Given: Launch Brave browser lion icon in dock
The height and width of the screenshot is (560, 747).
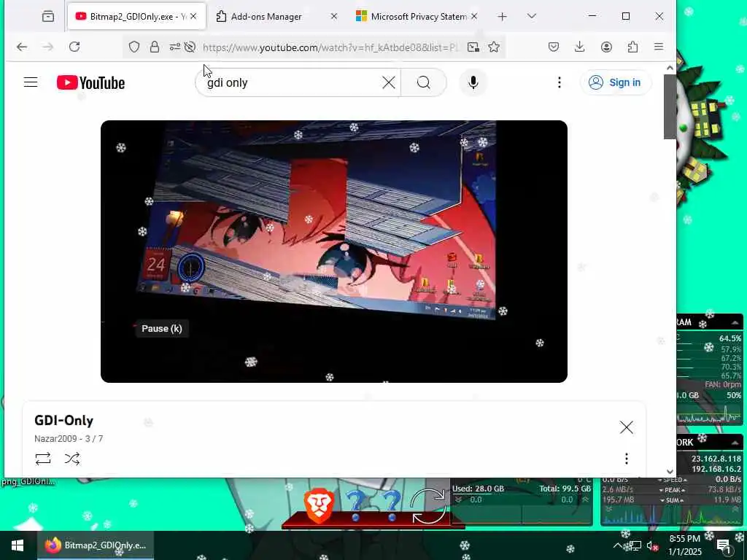Looking at the screenshot, I should 318,506.
